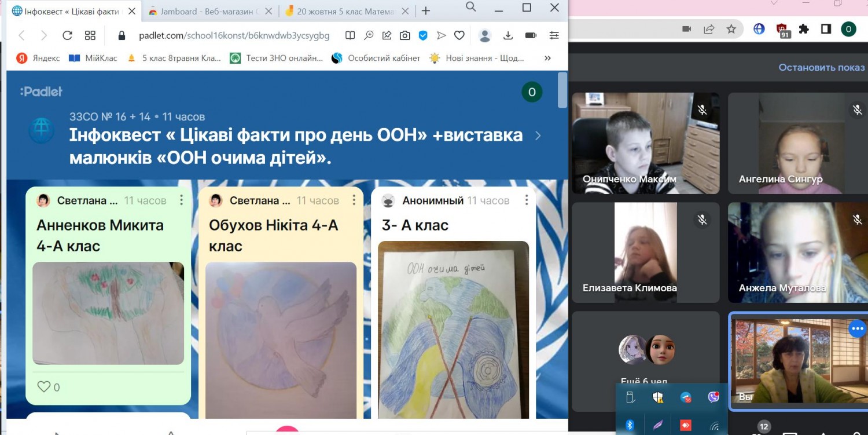Show more bookmarks with the overflow chevron

click(x=547, y=58)
